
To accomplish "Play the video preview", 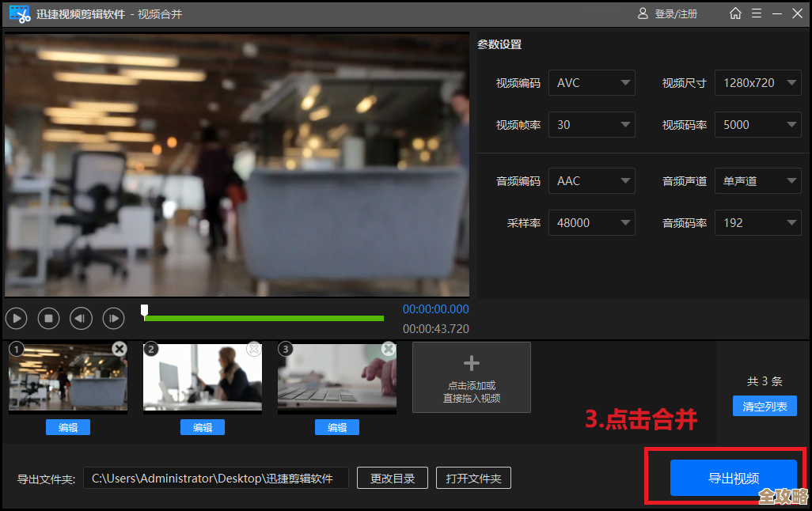I will coord(16,318).
